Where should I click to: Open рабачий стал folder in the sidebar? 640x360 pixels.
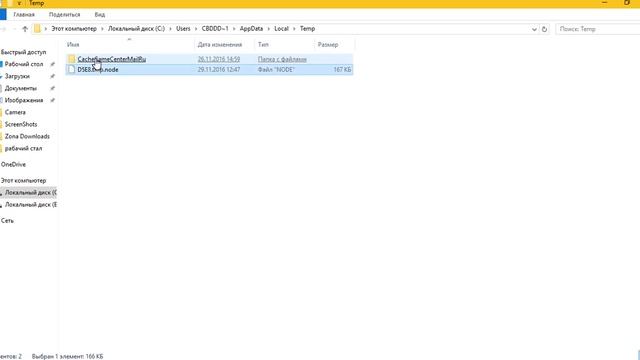click(23, 149)
